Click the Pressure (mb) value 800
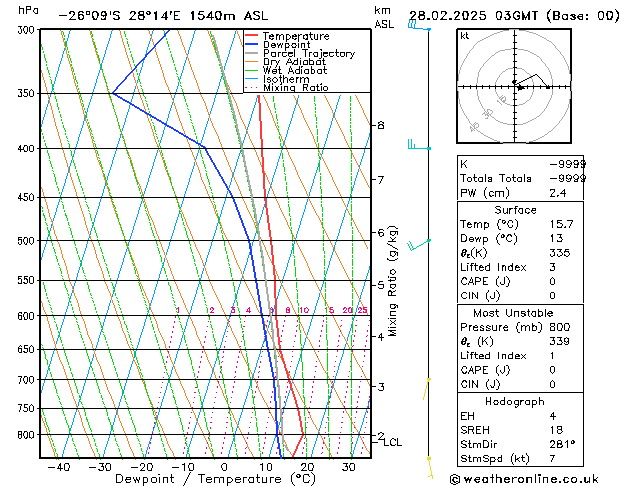This screenshot has height=486, width=629. click(560, 327)
